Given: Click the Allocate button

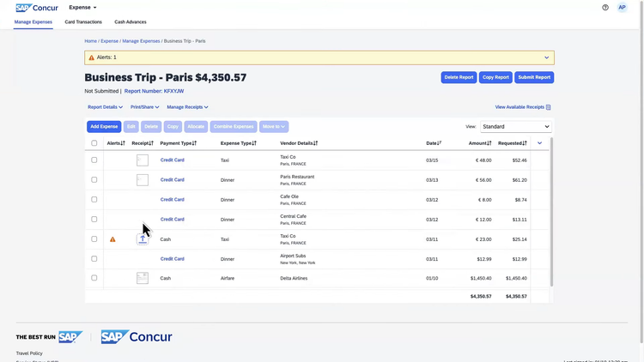Looking at the screenshot, I should click(x=196, y=126).
